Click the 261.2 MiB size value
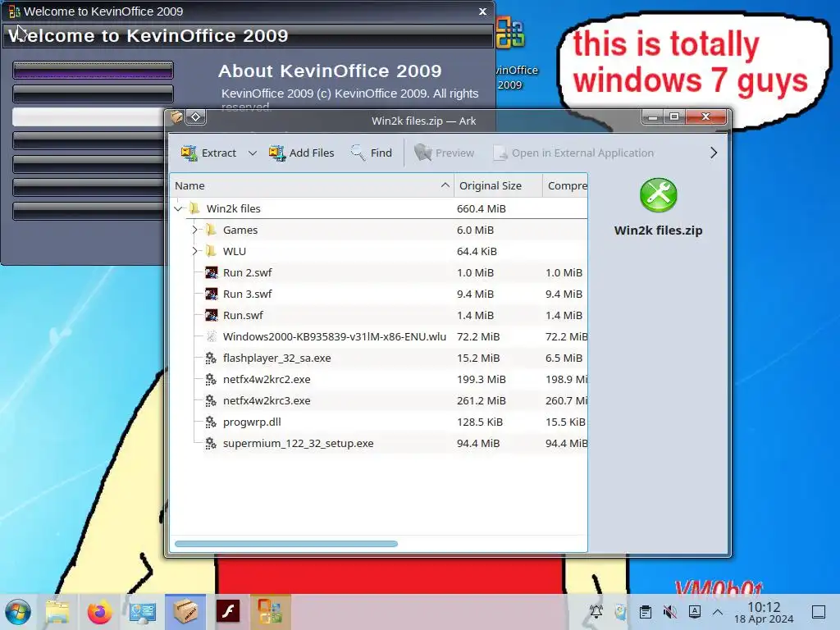Screen dimensions: 840x630 point(481,400)
